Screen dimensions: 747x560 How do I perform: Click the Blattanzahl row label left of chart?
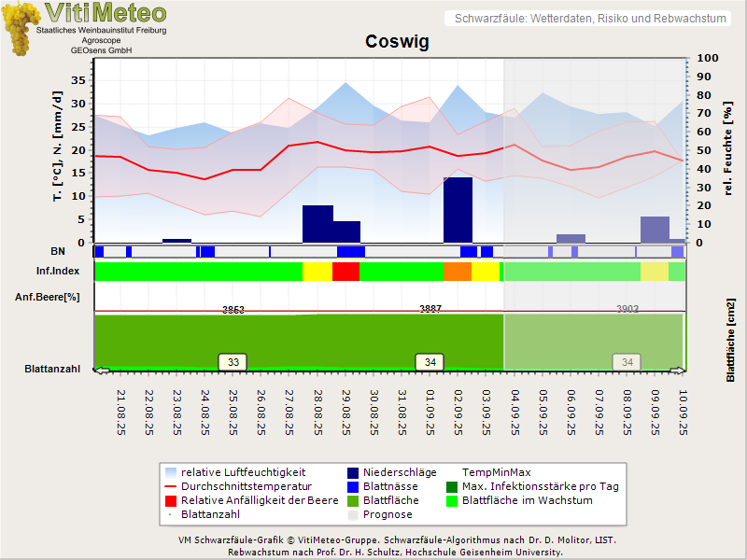[x=52, y=369]
